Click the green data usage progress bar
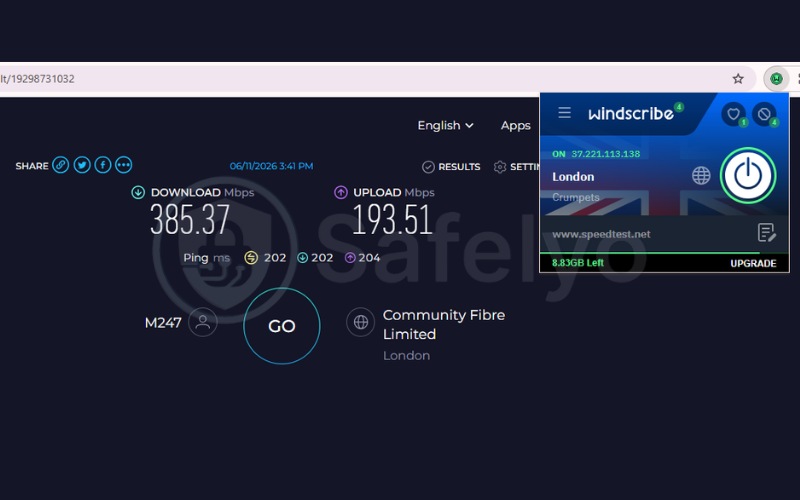800x500 pixels. 649,253
